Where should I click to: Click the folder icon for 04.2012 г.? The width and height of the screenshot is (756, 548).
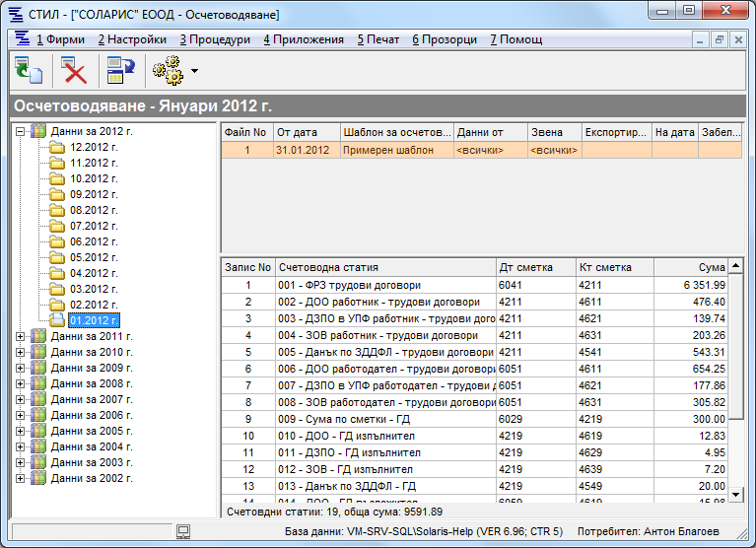(57, 273)
